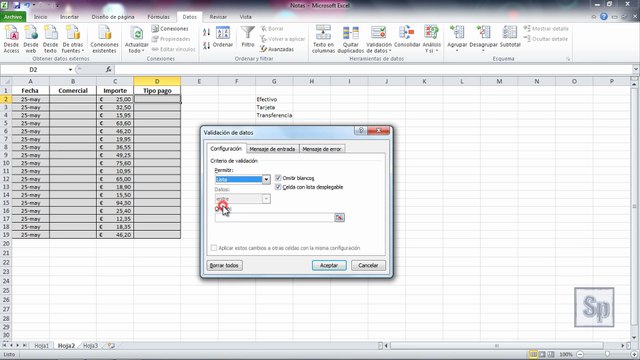Open the Esquema group dialog launcher
The width and height of the screenshot is (640, 360).
pyautogui.click(x=568, y=59)
